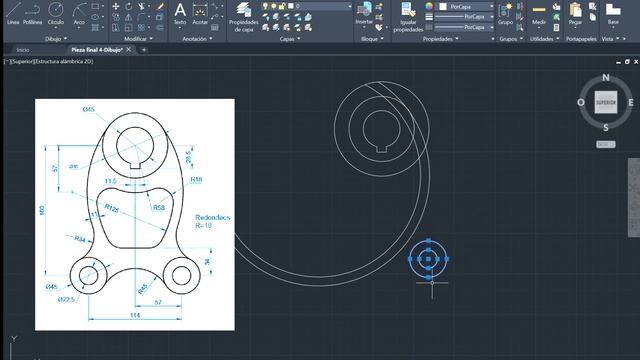Click the Erase (Borrar) tool

(160, 7)
